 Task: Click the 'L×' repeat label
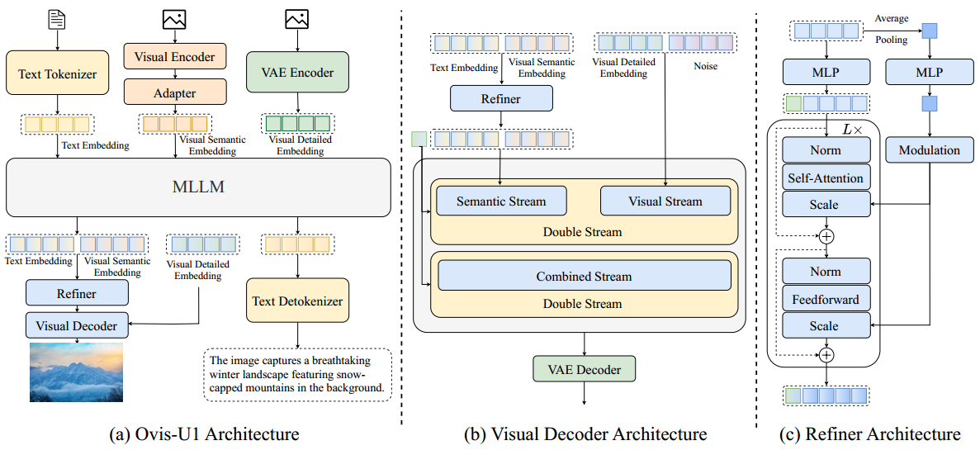pos(852,129)
